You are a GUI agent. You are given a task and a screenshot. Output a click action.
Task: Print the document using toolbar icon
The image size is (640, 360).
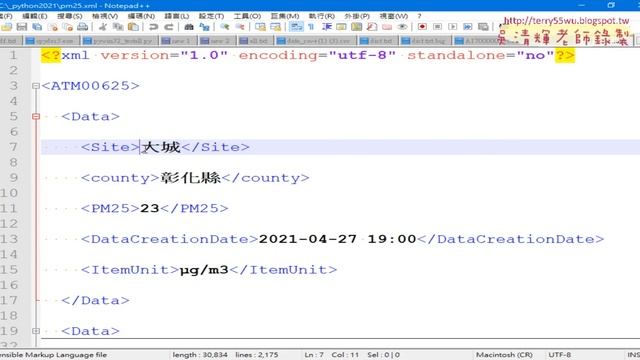click(x=83, y=27)
